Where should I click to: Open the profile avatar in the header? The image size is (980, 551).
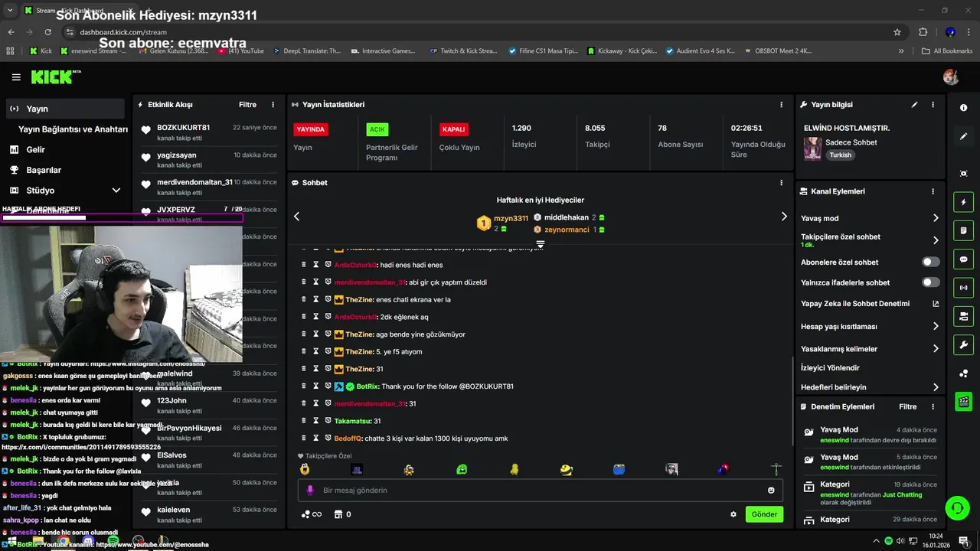(x=950, y=77)
